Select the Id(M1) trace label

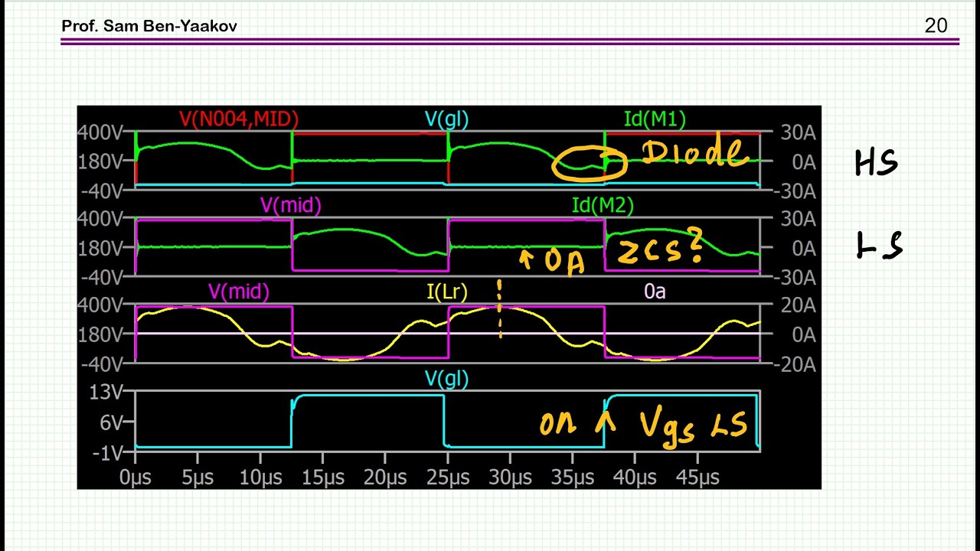pos(655,119)
